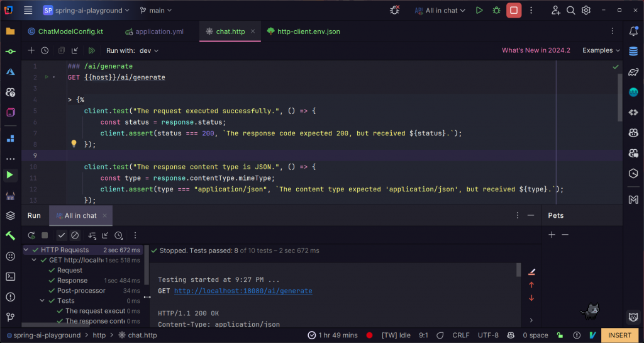Toggle read-only lock in status bar
The height and width of the screenshot is (343, 644).
point(560,335)
